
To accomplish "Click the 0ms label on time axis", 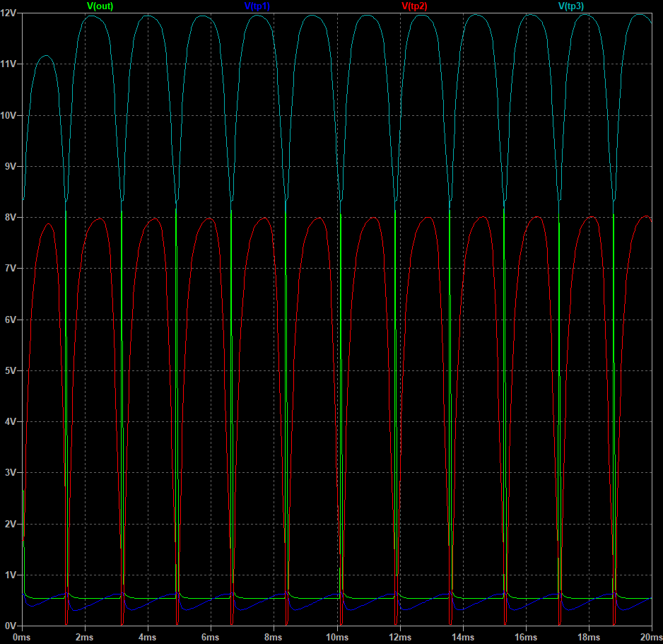I will (23, 637).
